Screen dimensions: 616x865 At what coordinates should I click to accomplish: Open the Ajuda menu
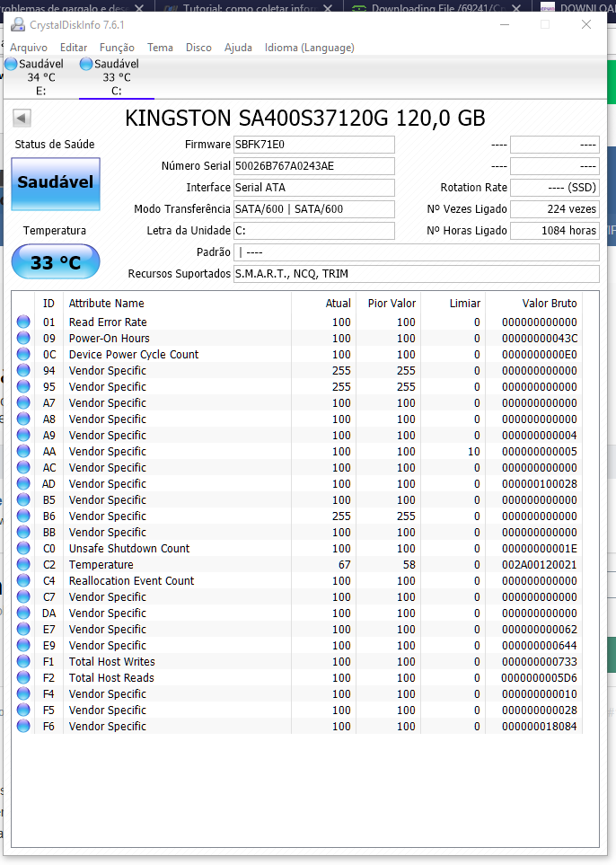238,48
